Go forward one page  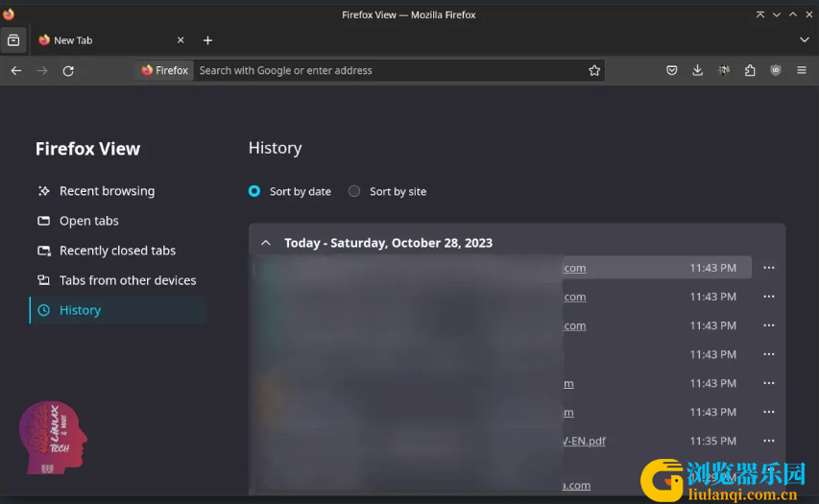point(42,70)
